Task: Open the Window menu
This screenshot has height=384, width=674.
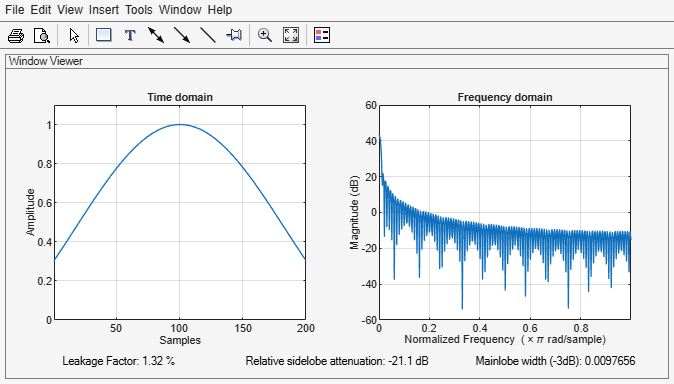Action: [180, 9]
